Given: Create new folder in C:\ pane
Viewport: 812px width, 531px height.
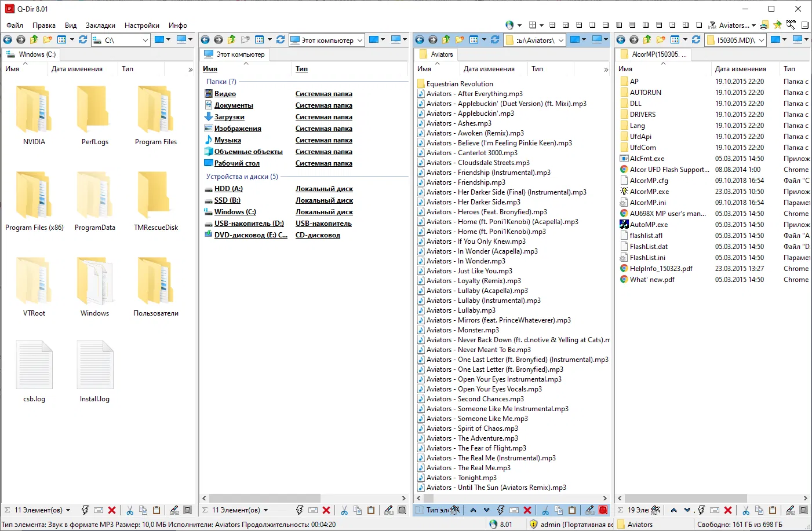Looking at the screenshot, I should point(48,40).
